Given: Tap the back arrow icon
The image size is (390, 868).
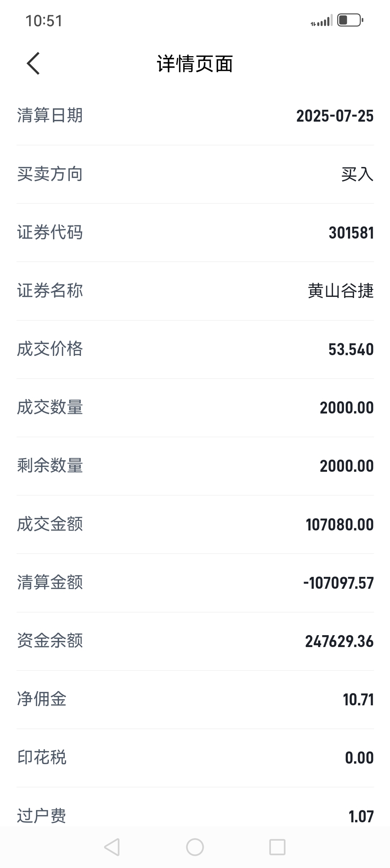Looking at the screenshot, I should click(x=33, y=63).
